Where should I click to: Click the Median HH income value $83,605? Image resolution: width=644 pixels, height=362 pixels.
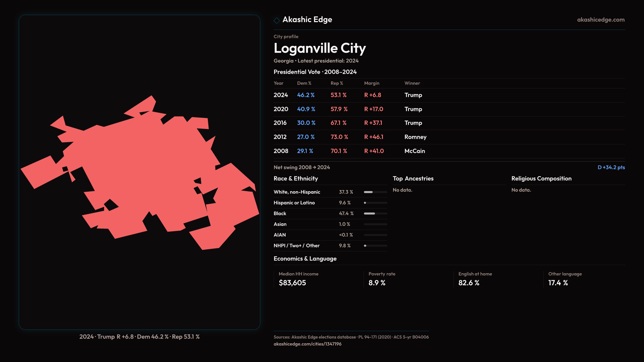(x=292, y=283)
